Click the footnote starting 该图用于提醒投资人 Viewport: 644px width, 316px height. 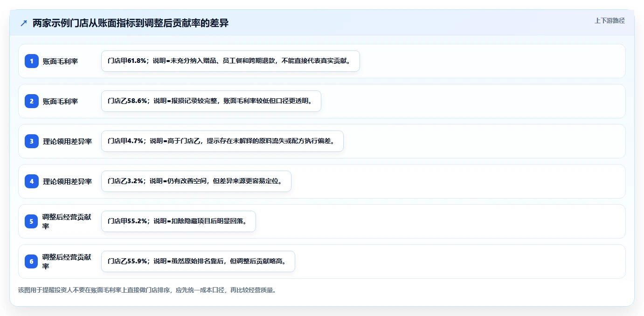tap(147, 290)
